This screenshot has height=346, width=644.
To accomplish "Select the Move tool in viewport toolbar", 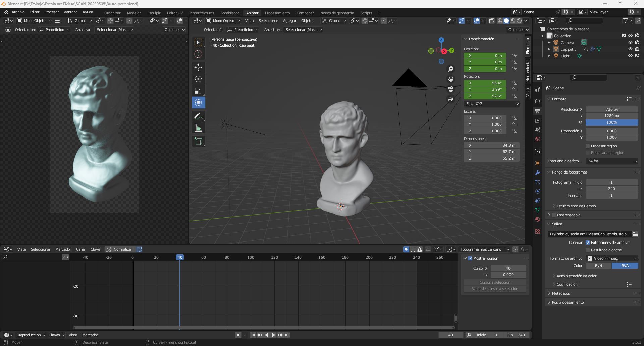I will pyautogui.click(x=198, y=67).
